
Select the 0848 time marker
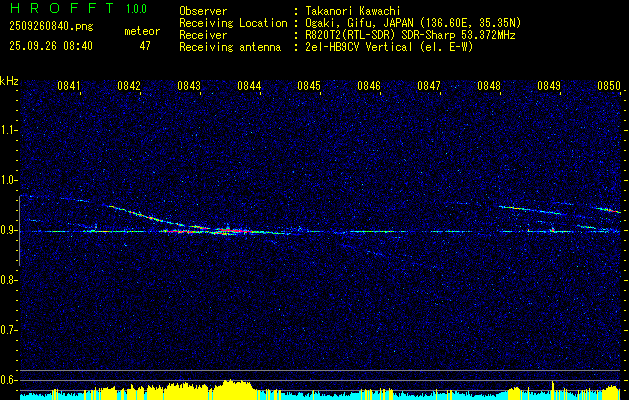pyautogui.click(x=489, y=87)
